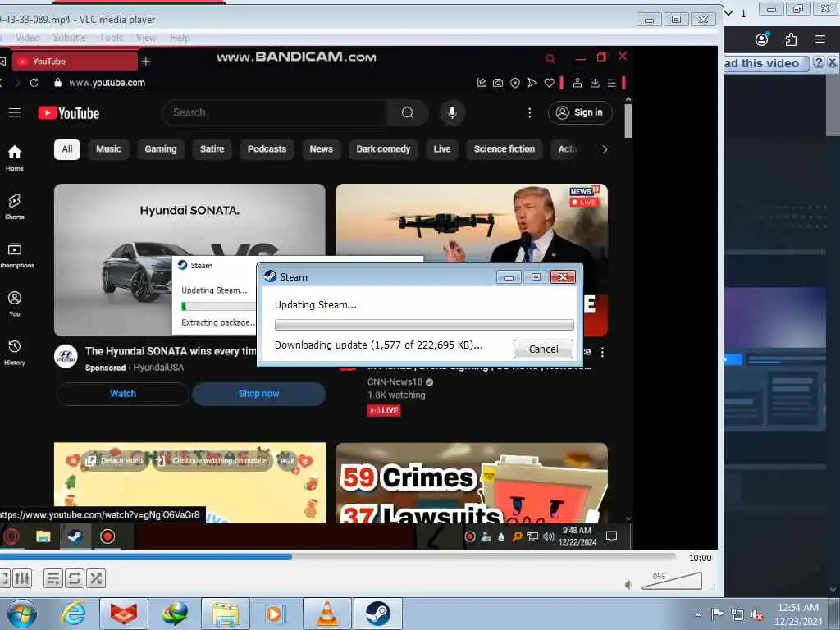Launch Internet Explorer from the taskbar
This screenshot has width=840, height=630.
(73, 614)
